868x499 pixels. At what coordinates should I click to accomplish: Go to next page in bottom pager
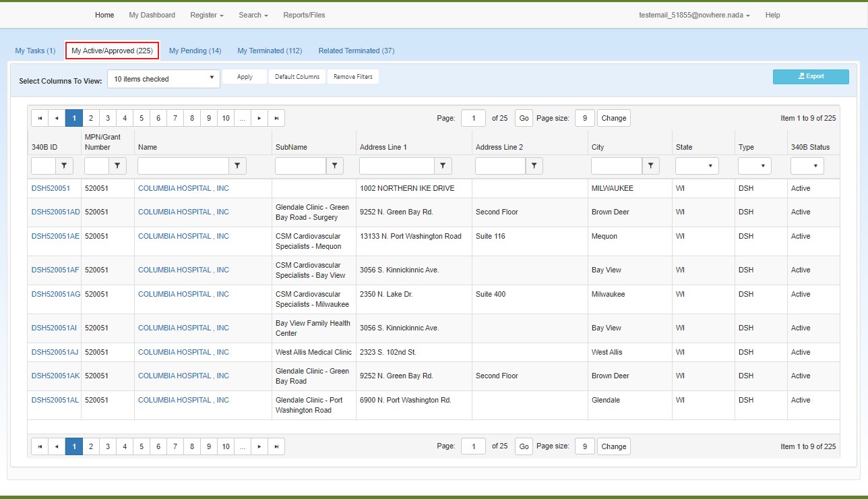tap(259, 446)
